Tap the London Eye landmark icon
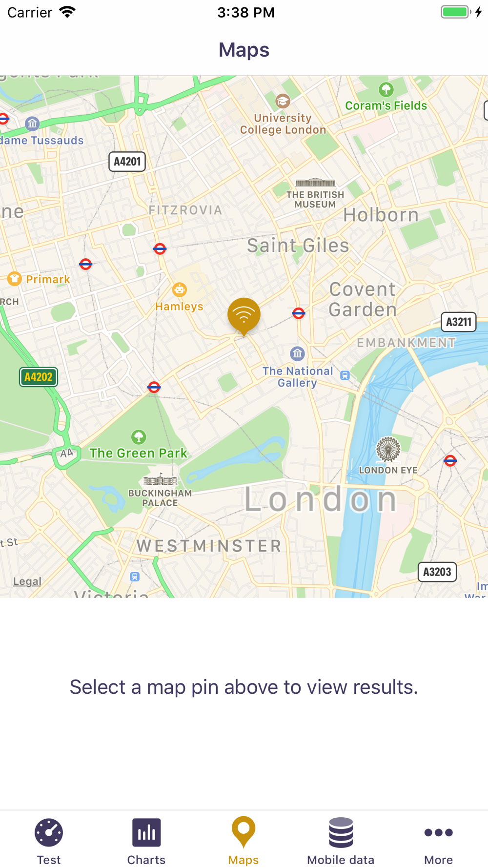This screenshot has width=488, height=868. coord(388,449)
